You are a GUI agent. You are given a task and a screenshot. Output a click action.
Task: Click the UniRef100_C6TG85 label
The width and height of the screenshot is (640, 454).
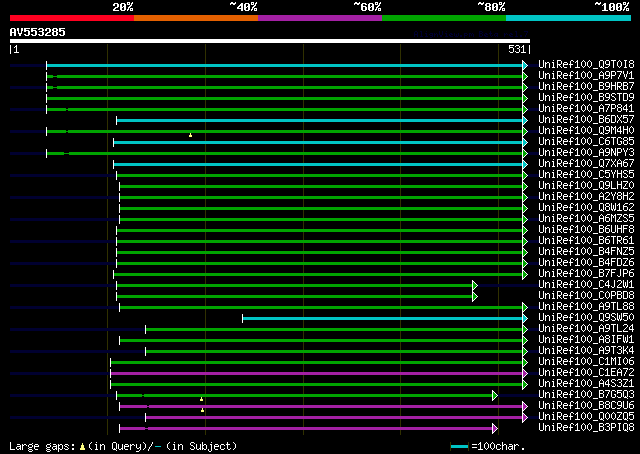pyautogui.click(x=586, y=142)
